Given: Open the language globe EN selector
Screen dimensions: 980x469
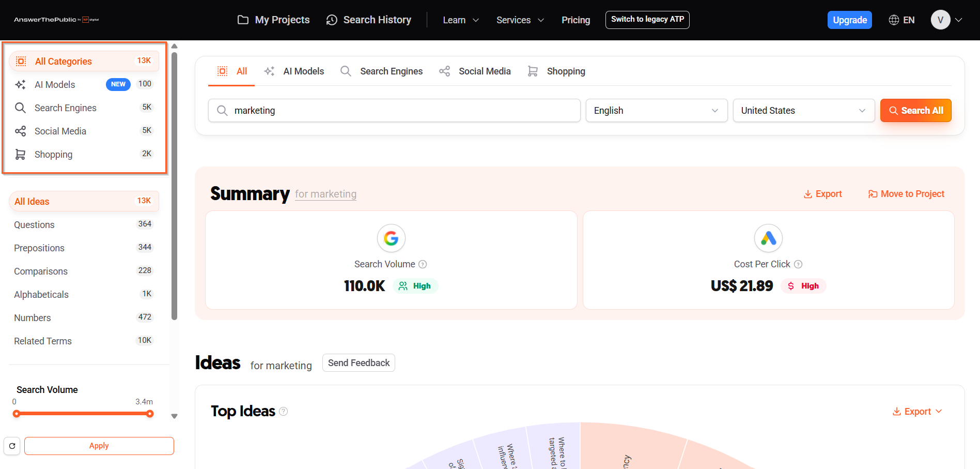Looking at the screenshot, I should pos(901,20).
